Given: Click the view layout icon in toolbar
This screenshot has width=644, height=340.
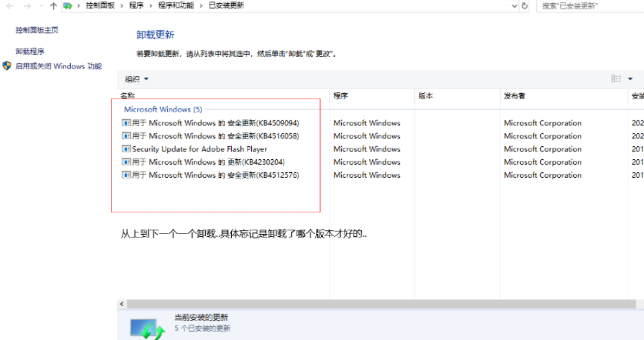Looking at the screenshot, I should coord(616,78).
